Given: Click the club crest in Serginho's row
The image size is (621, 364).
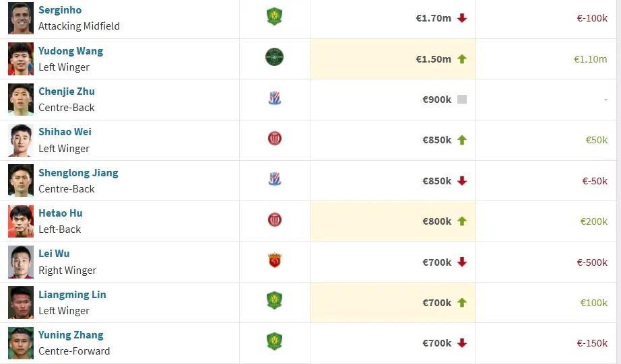Looking at the screenshot, I should pyautogui.click(x=274, y=17).
